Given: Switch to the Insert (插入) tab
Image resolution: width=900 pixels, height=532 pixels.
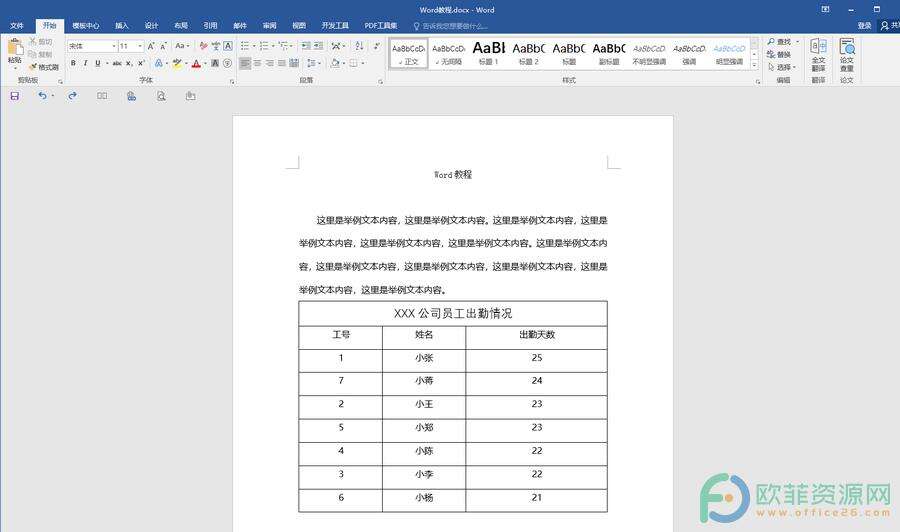Looking at the screenshot, I should 122,26.
